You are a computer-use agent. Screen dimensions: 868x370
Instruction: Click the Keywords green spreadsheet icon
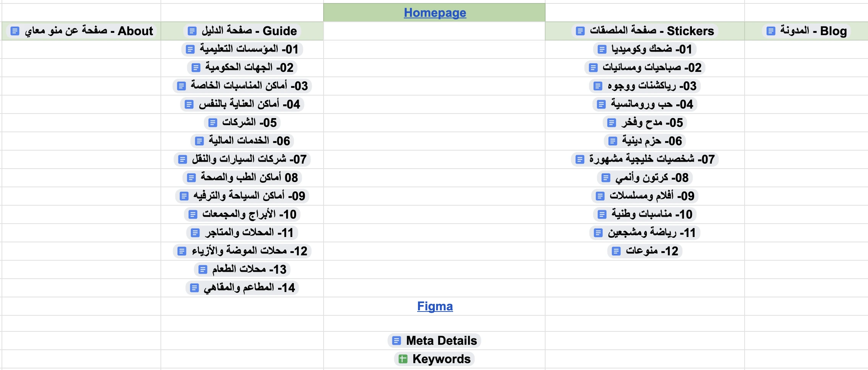point(403,359)
